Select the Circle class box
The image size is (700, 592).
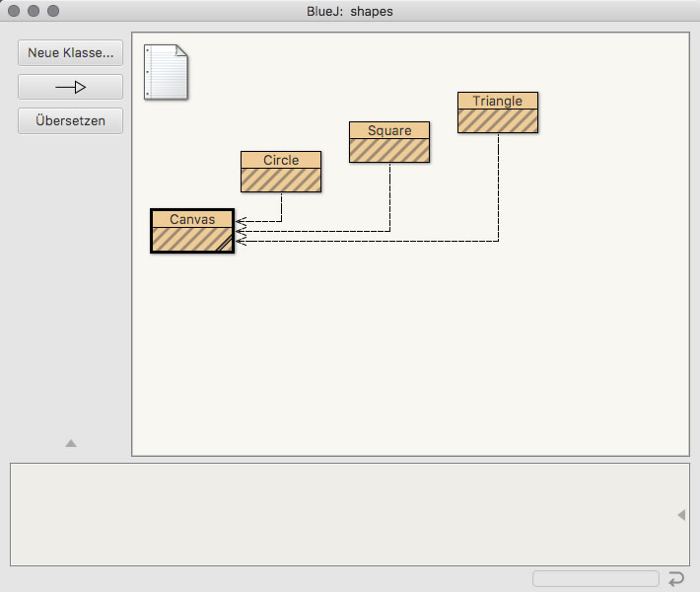[281, 172]
